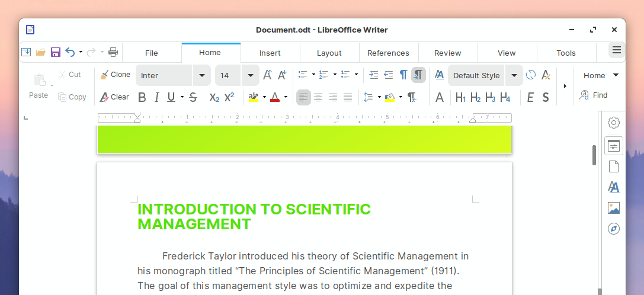Apply Strikethrough formatting
This screenshot has width=644, height=295.
[x=193, y=97]
